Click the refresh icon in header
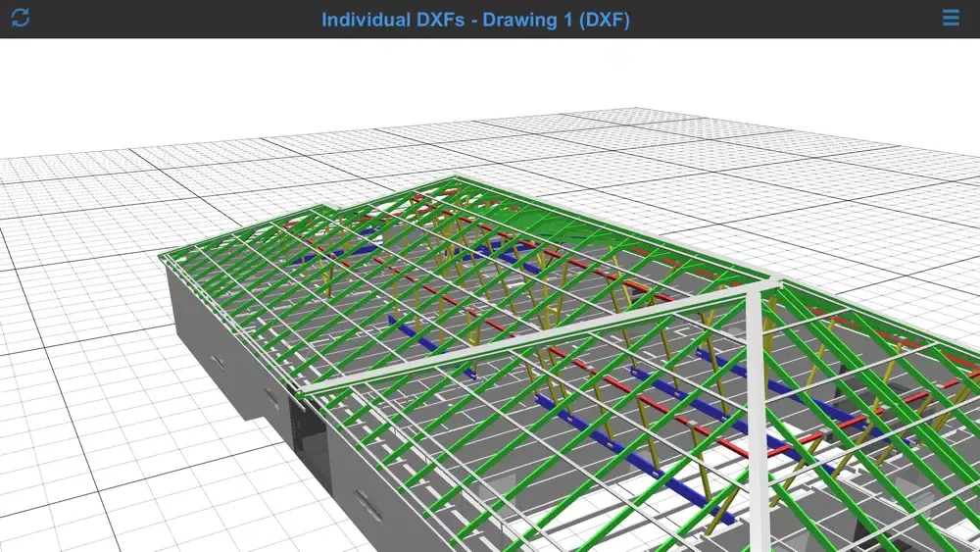Viewport: 980px width, 552px height. (x=20, y=18)
